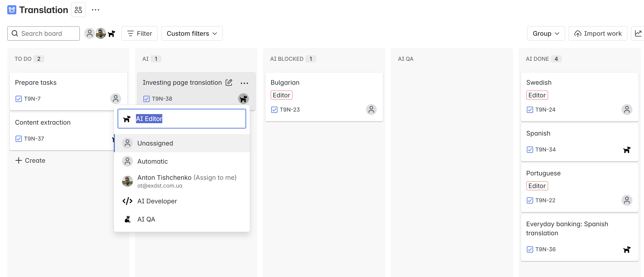Click the AI Editor assignee combo box
Viewport: 644px width, 277px height.
(181, 119)
